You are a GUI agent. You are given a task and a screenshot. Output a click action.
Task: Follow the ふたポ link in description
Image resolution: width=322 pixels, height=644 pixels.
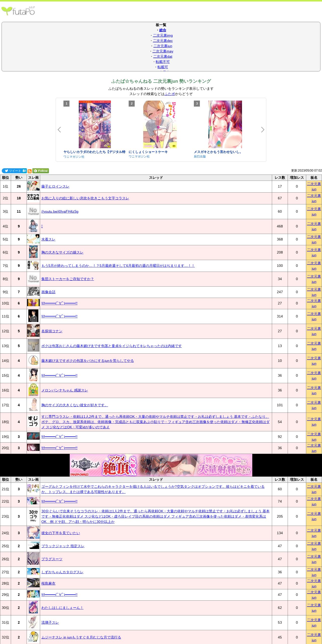pos(170,94)
